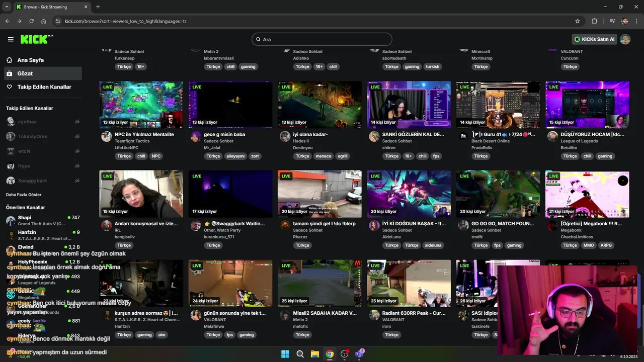Image resolution: width=644 pixels, height=362 pixels.
Task: Click the KICKs Satın Al button
Action: 594,39
